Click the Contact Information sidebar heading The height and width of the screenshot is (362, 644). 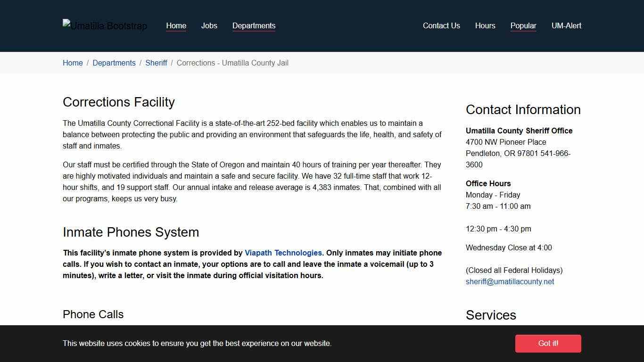coord(523,110)
